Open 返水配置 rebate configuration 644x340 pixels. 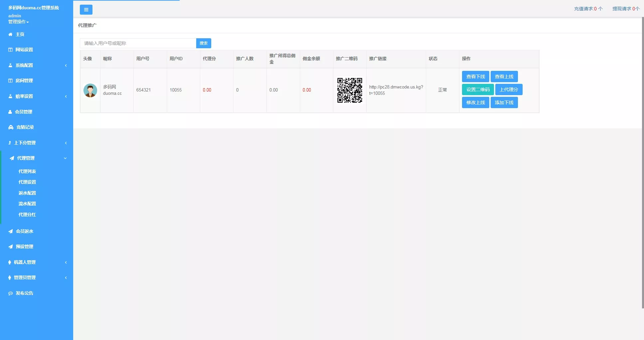pyautogui.click(x=27, y=193)
